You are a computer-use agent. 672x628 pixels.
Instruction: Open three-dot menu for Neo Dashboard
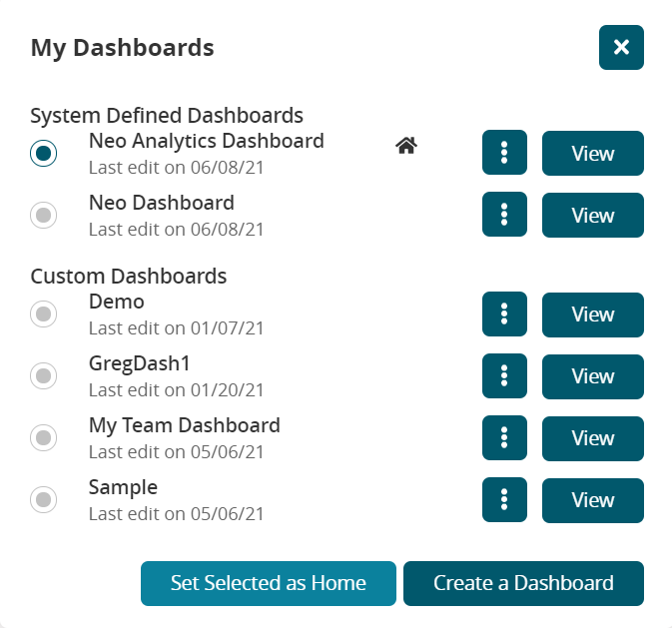[504, 215]
